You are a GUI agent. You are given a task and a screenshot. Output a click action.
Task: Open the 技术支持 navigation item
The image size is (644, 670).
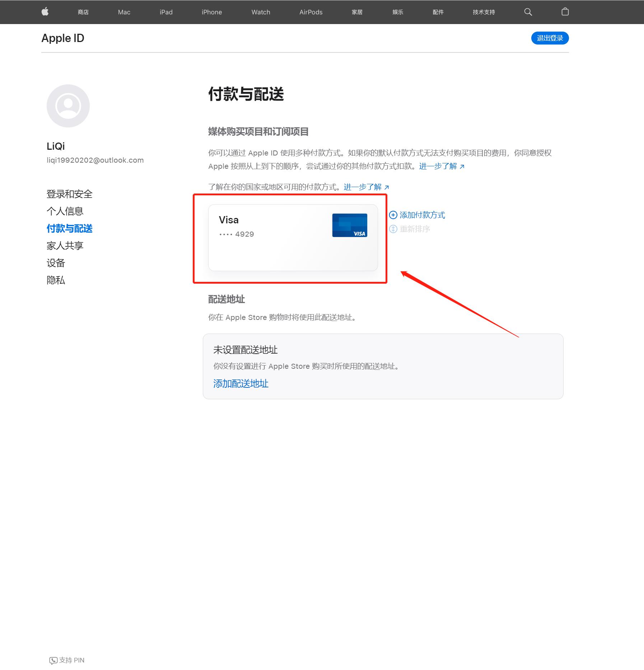coord(483,12)
